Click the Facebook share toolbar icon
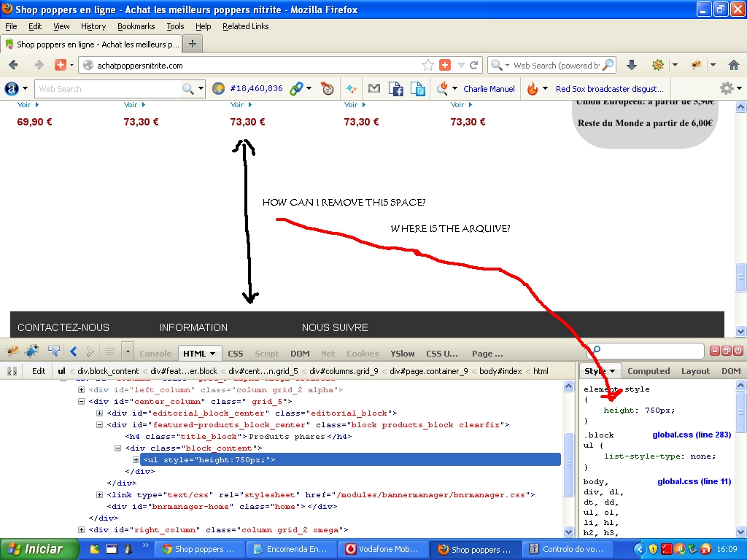The image size is (747, 560). coord(396,88)
